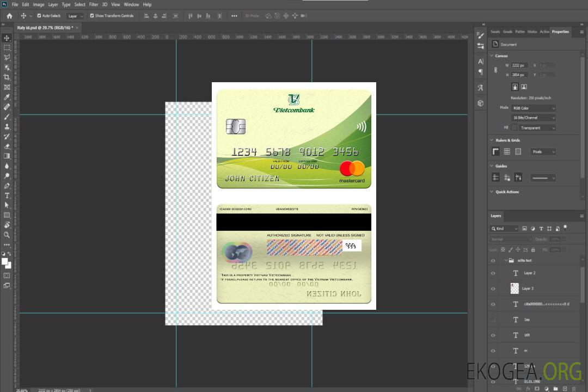The image size is (588, 392).
Task: Toggle the layer filter on/off switch
Action: 565,228
